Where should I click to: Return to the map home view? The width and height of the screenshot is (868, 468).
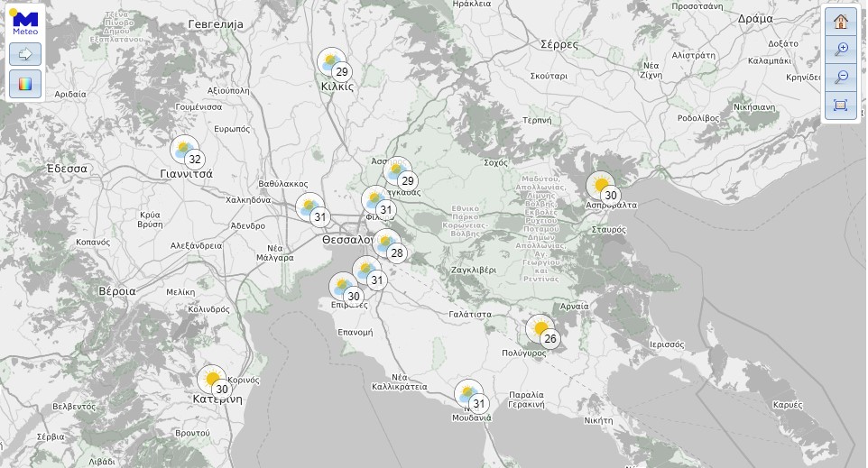tap(840, 22)
